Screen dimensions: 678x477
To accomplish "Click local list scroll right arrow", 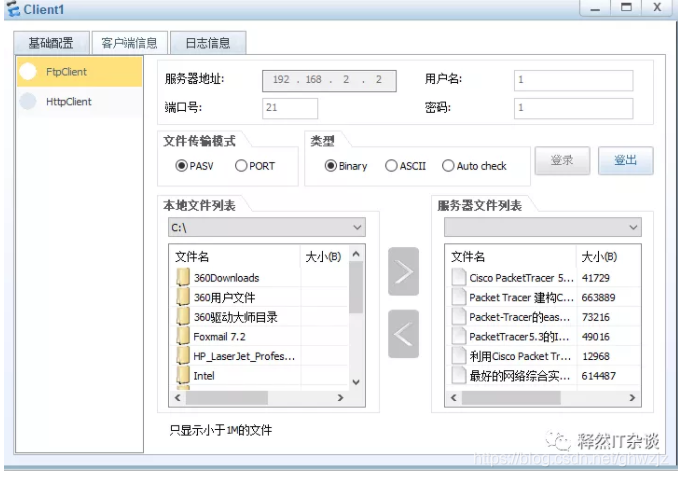I will pos(340,397).
